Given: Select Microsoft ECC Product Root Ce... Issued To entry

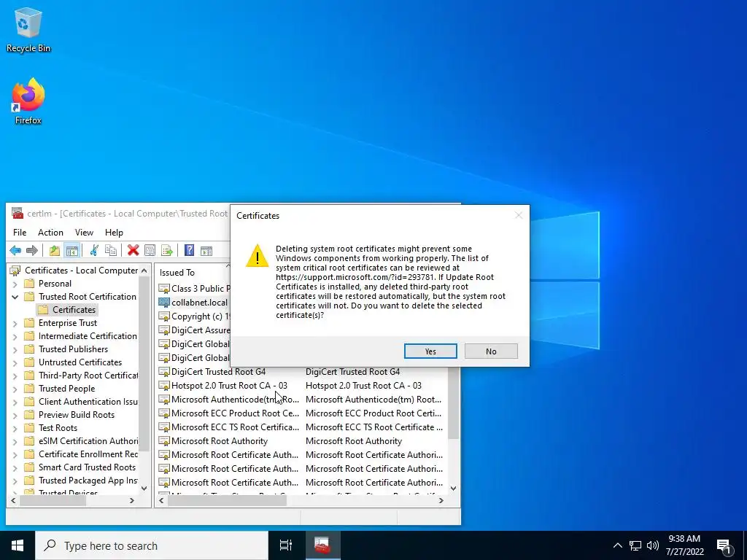Looking at the screenshot, I should [235, 413].
